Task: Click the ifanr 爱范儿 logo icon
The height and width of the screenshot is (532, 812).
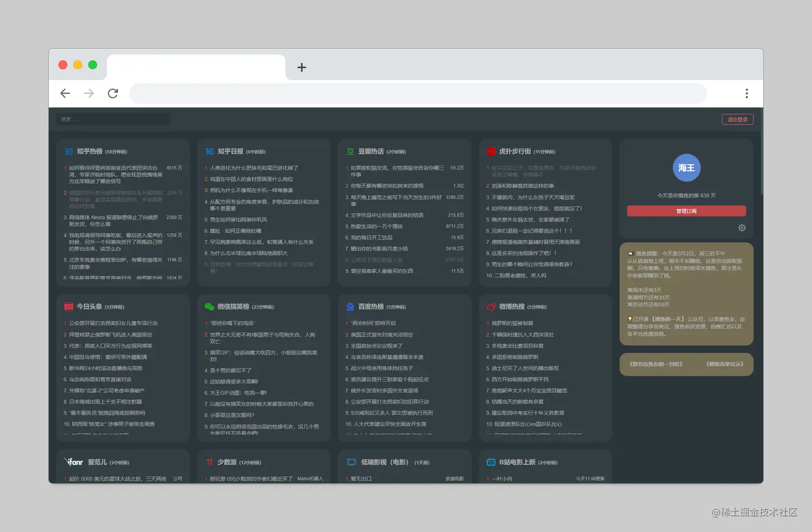Action: (x=74, y=462)
